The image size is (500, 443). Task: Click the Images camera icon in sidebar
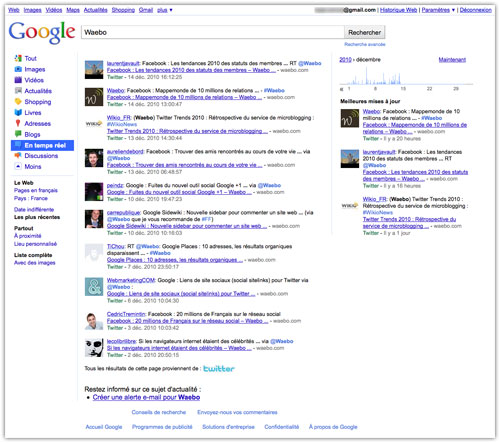(x=18, y=69)
